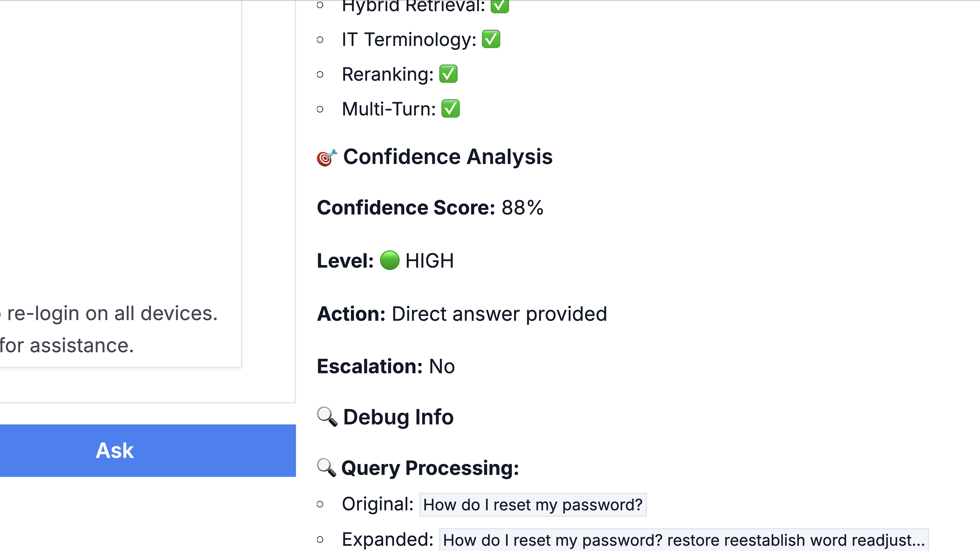Click the HIGH level text
Image resolution: width=980 pixels, height=551 pixels.
tap(429, 261)
